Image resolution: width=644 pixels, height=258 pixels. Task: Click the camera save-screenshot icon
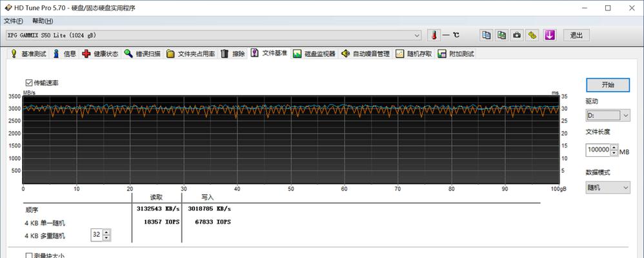click(517, 35)
